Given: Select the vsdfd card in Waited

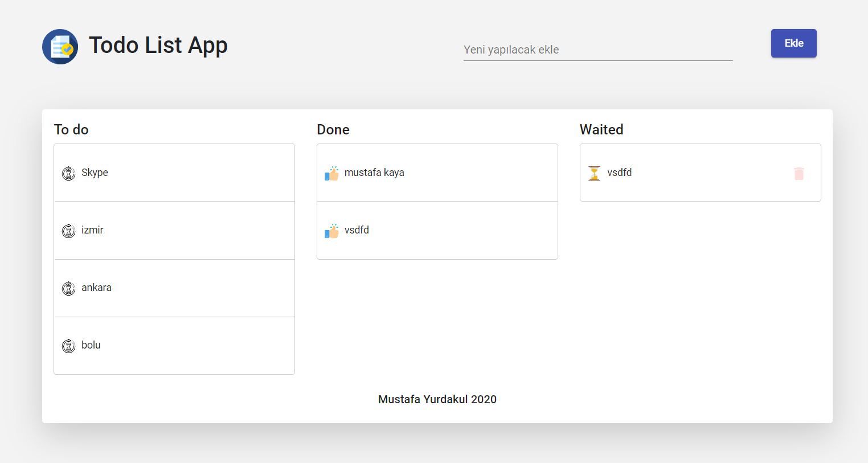Looking at the screenshot, I should [700, 173].
